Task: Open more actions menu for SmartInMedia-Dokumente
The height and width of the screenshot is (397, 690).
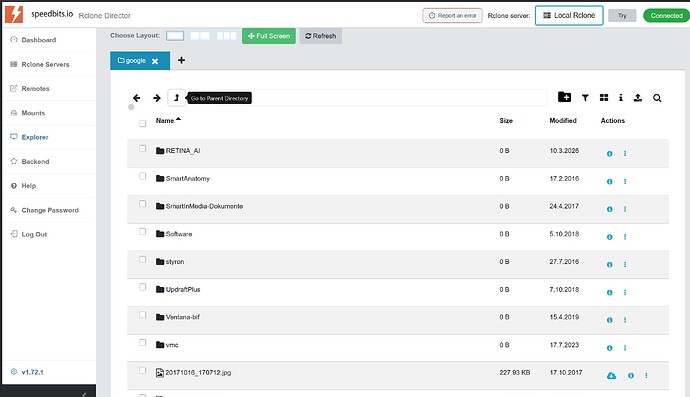Action: [625, 209]
